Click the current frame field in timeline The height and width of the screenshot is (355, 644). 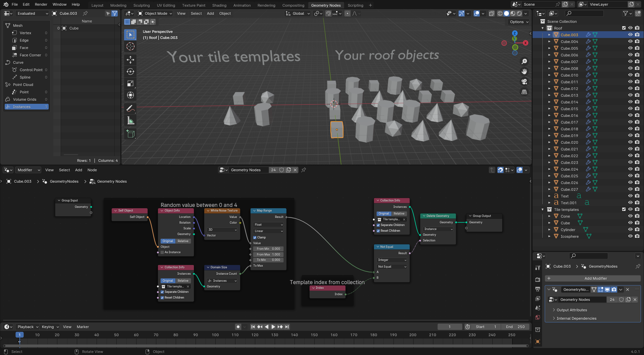pyautogui.click(x=449, y=327)
